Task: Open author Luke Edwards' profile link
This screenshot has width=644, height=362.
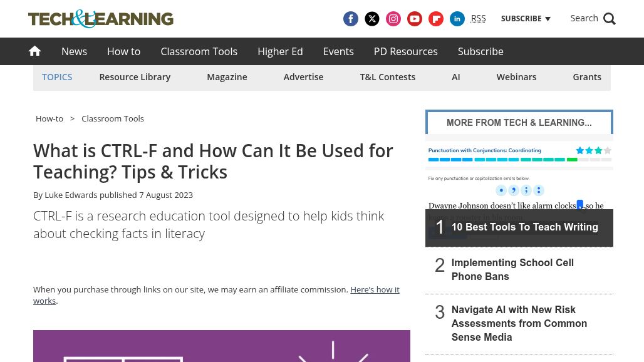Action: coord(71,195)
